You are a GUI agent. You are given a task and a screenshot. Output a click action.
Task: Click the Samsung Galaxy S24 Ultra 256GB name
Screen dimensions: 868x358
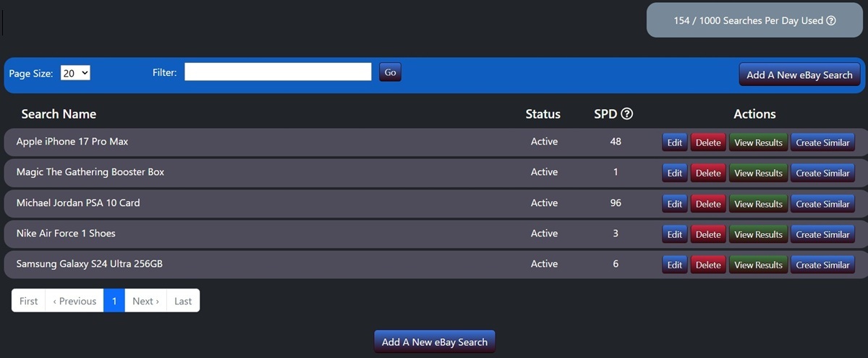[90, 264]
